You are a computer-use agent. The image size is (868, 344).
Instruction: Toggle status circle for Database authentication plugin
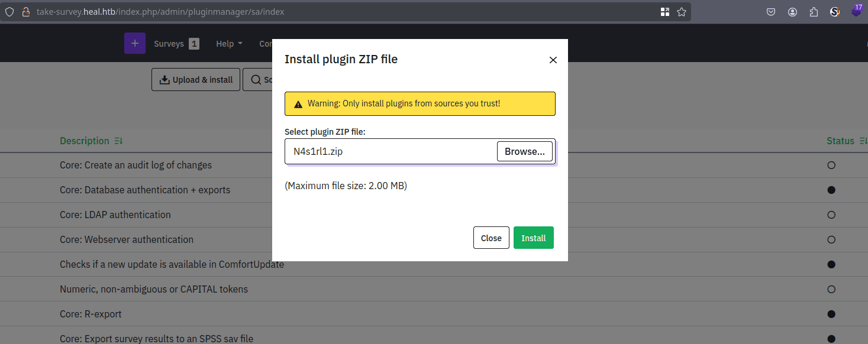click(831, 190)
